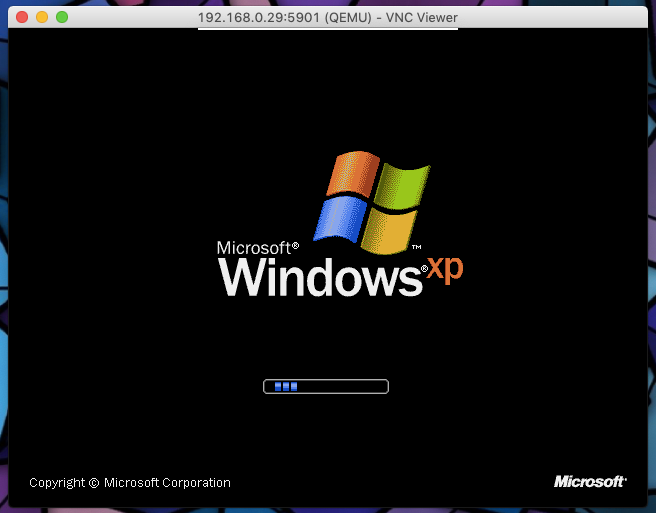The width and height of the screenshot is (656, 513).
Task: Click the large white 'Windows' wordmark
Action: (x=320, y=277)
